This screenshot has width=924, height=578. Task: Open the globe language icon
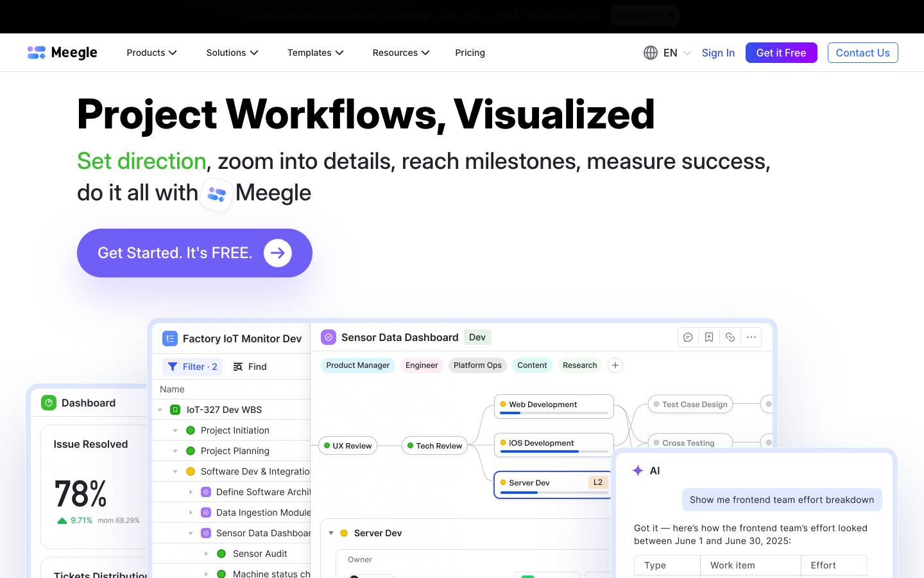[x=651, y=53]
